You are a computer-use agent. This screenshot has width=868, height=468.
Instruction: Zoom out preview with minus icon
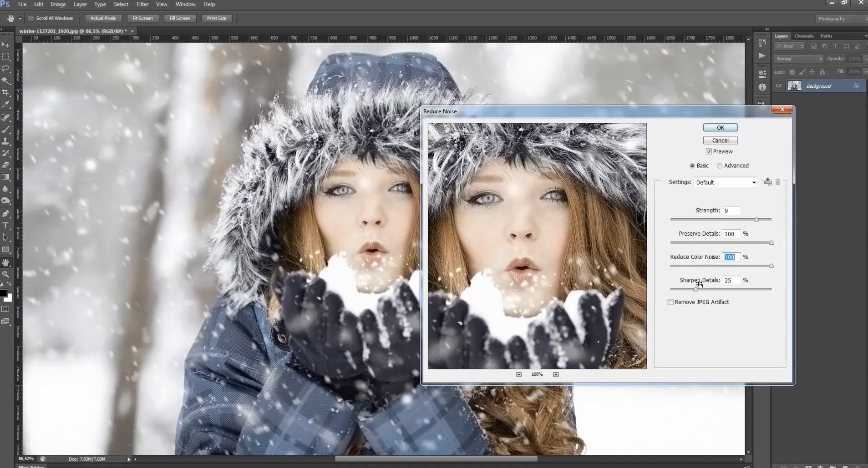(518, 374)
